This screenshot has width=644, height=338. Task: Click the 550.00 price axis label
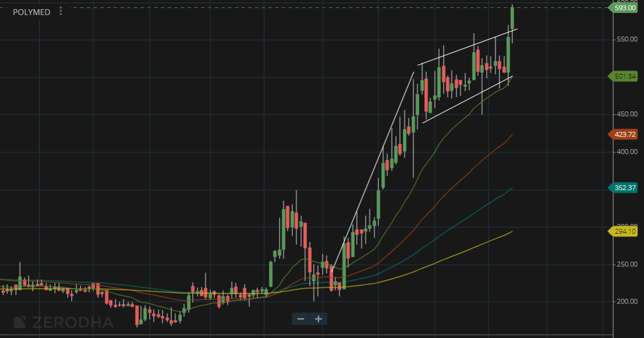pos(626,40)
